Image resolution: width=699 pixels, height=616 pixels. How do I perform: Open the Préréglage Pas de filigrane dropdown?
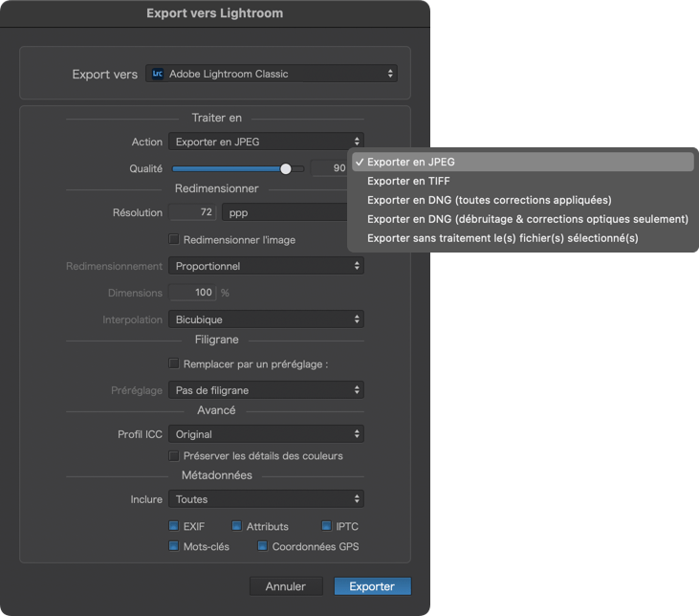pyautogui.click(x=266, y=390)
